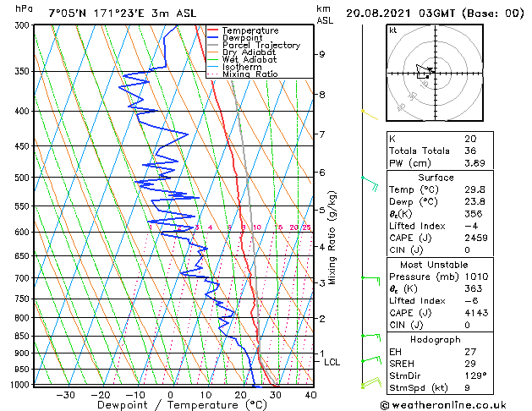The width and height of the screenshot is (532, 411).
Task: Select the Dewpoint legend entry
Action: click(x=244, y=38)
